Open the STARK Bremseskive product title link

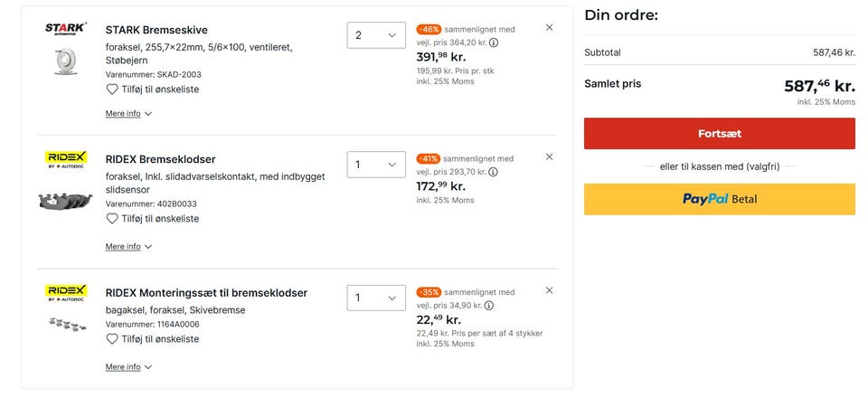pos(156,30)
